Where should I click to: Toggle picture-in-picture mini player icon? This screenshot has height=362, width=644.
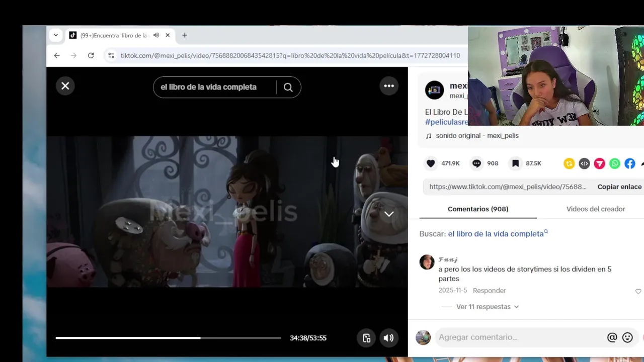coord(366,338)
